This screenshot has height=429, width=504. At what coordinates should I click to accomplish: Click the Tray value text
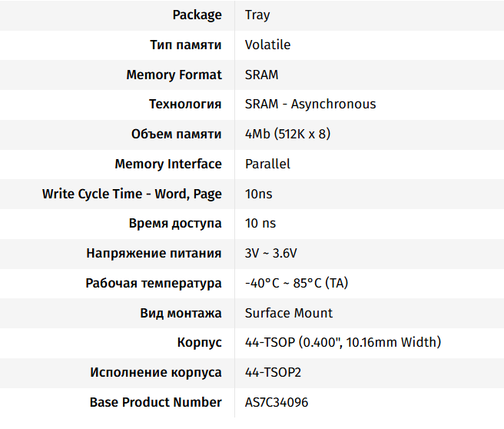click(257, 15)
